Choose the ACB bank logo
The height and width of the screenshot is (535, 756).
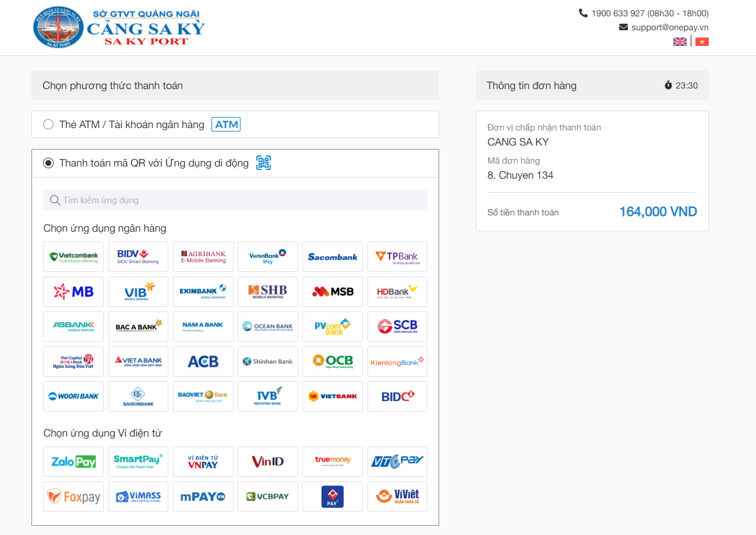point(203,362)
